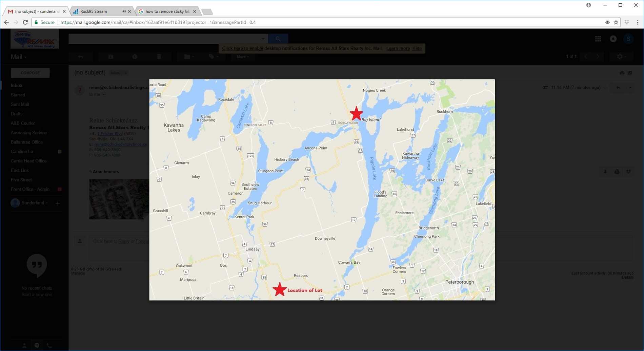Image resolution: width=644 pixels, height=351 pixels.
Task: Select the Five Street label
Action: 21,180
